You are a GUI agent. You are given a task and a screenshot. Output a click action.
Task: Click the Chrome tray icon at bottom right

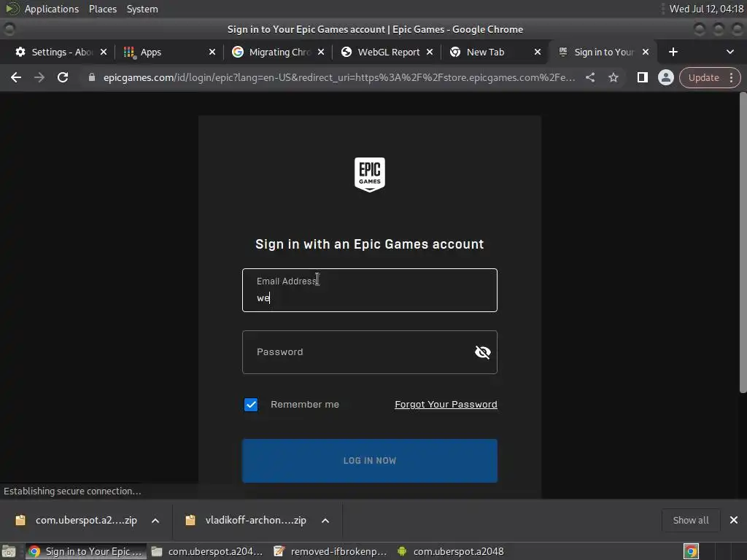click(691, 551)
